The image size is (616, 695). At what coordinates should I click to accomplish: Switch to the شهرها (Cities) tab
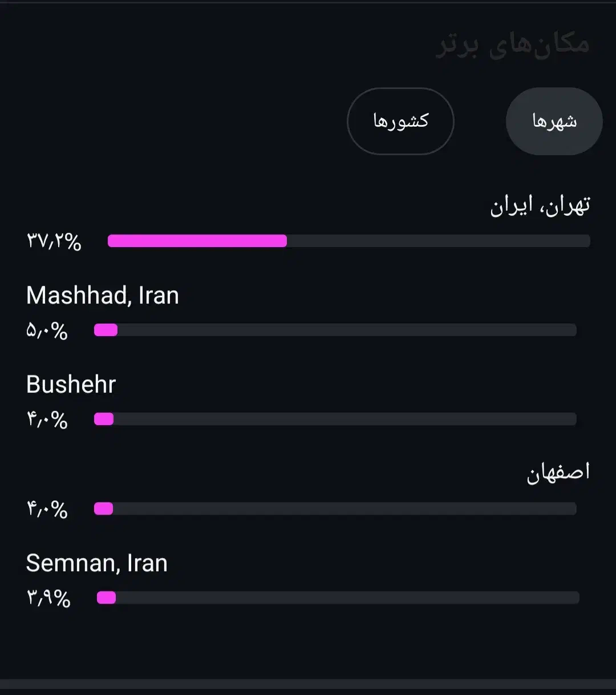point(554,121)
